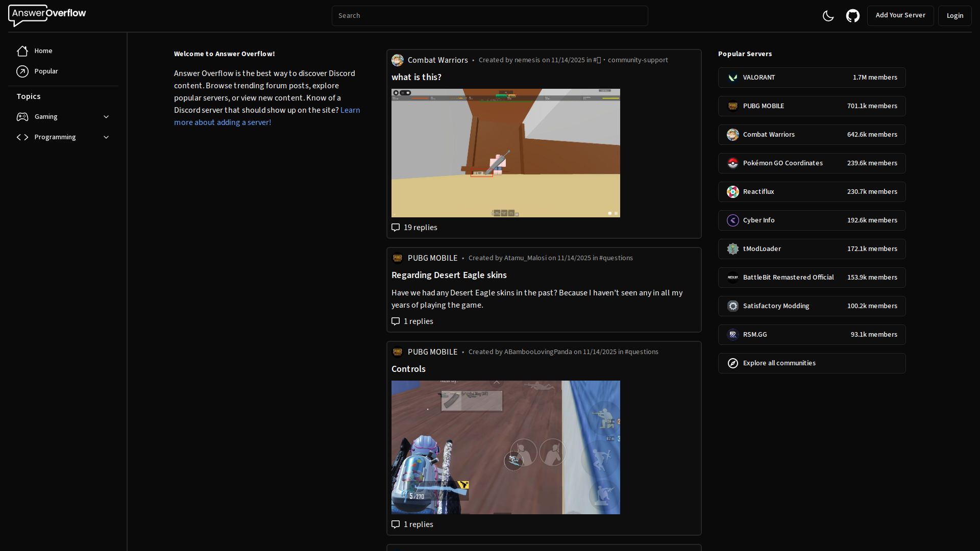Go to Home in sidebar
Image resolution: width=980 pixels, height=551 pixels.
click(43, 51)
